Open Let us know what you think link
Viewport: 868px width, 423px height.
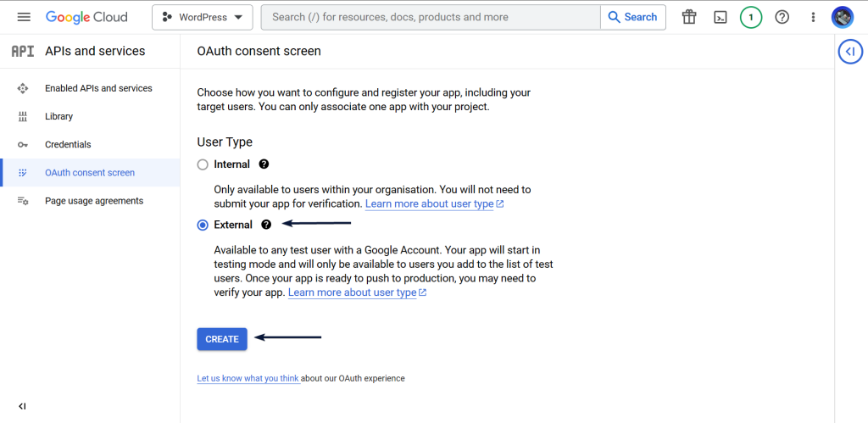tap(248, 379)
